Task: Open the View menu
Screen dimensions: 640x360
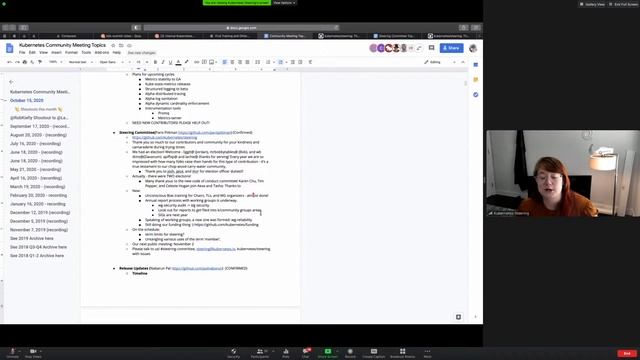Action: (43, 53)
